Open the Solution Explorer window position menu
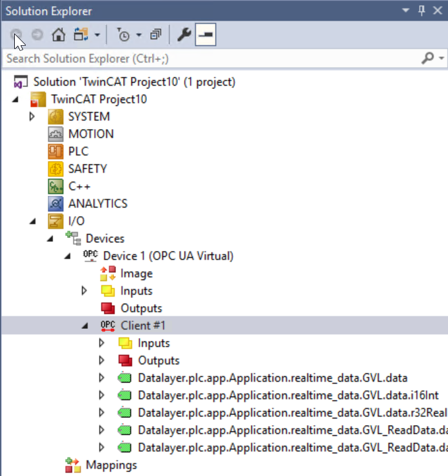 click(405, 10)
